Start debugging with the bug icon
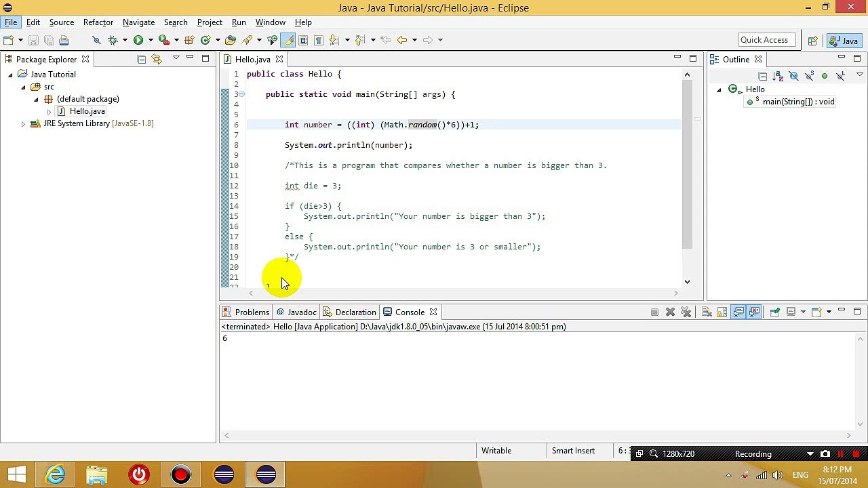This screenshot has height=488, width=868. tap(113, 40)
